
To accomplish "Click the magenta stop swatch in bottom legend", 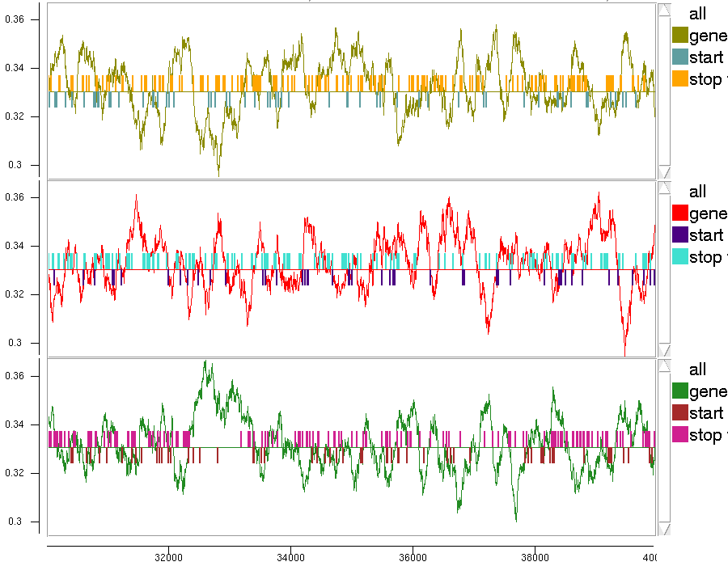I will 679,435.
